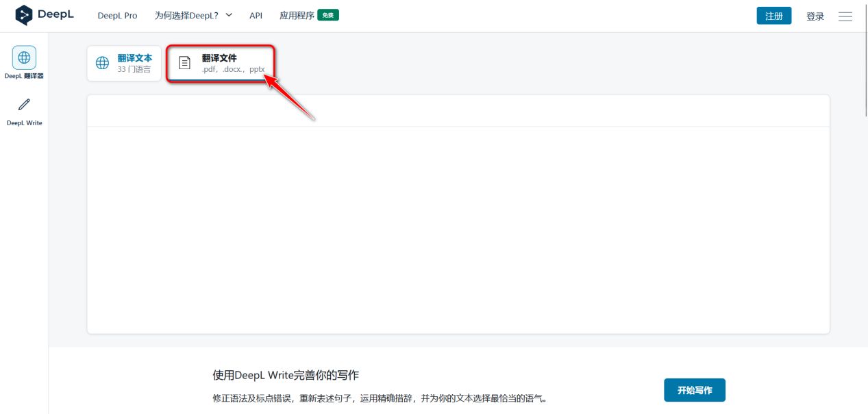
Task: Open the 应用程序 menu item
Action: (297, 16)
